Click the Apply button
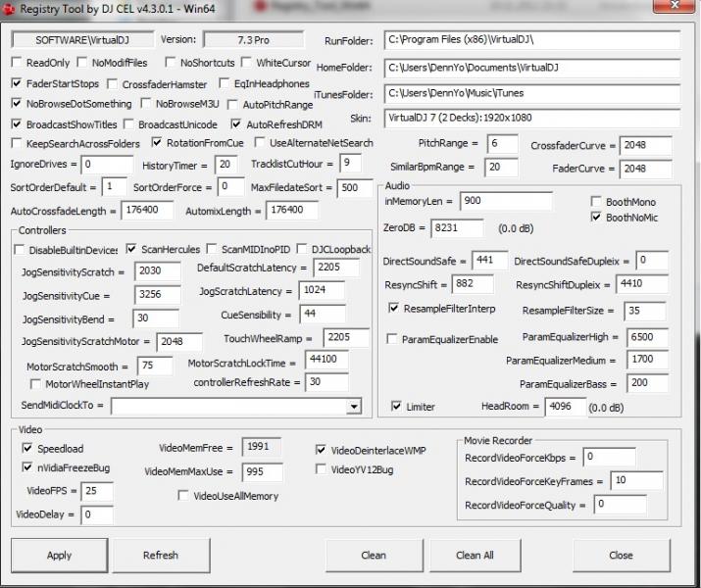This screenshot has height=588, width=701. 60,556
